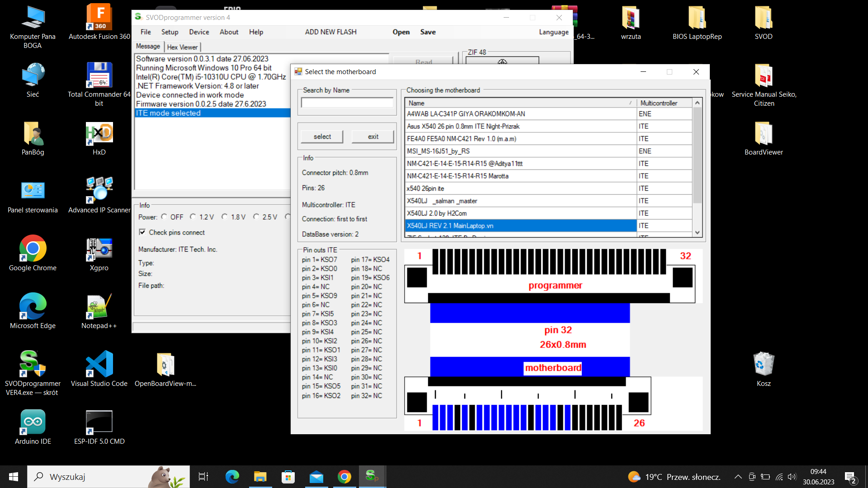Viewport: 868px width, 488px height.
Task: Open the BoardViewer desktop folder
Action: coord(764,134)
